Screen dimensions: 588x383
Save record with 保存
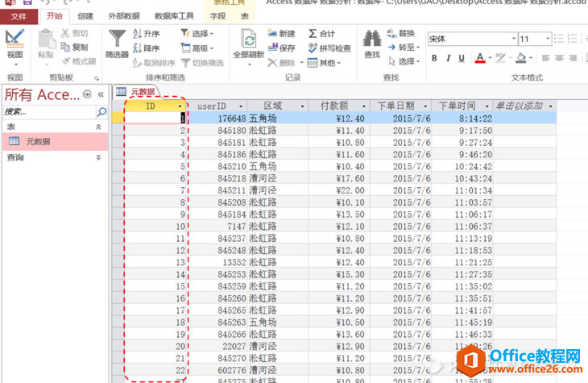pyautogui.click(x=282, y=48)
